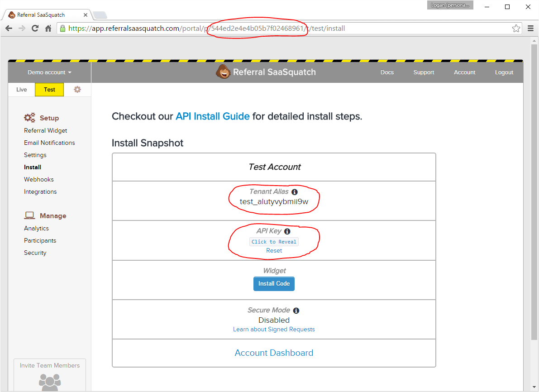Click the team members people icon
The width and height of the screenshot is (539, 392).
[x=50, y=382]
